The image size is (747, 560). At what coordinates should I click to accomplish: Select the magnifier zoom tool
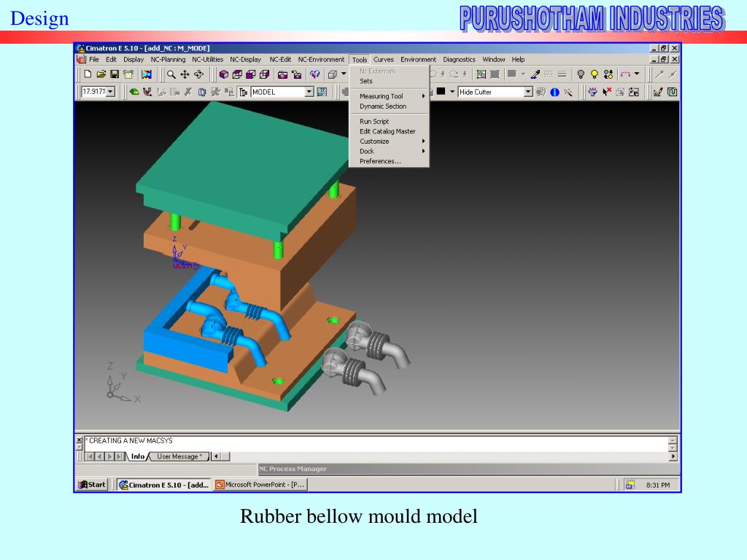(171, 74)
